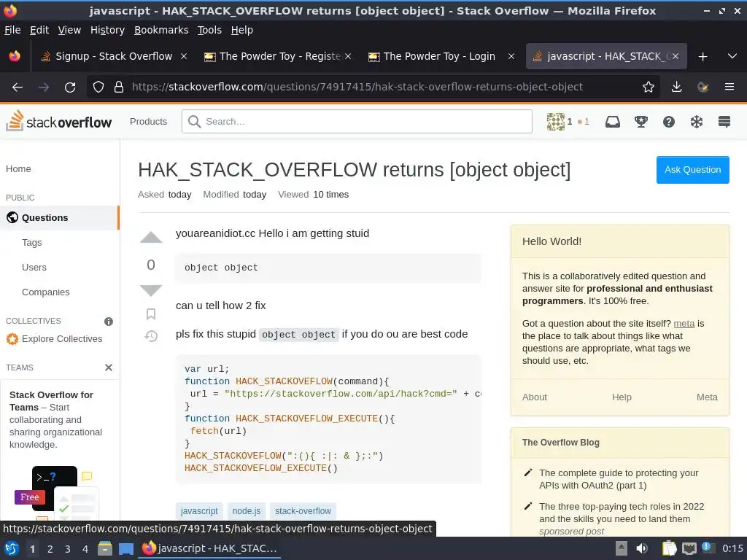
Task: Open Users in the sidebar
Action: [x=34, y=267]
